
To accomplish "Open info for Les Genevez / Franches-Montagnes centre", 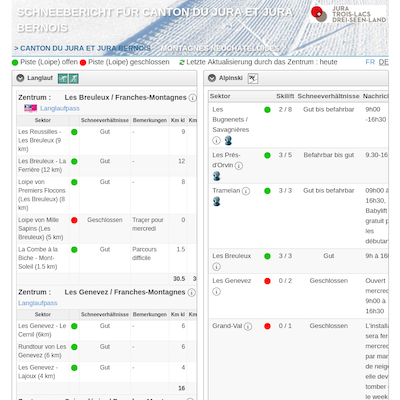I will point(192,293).
